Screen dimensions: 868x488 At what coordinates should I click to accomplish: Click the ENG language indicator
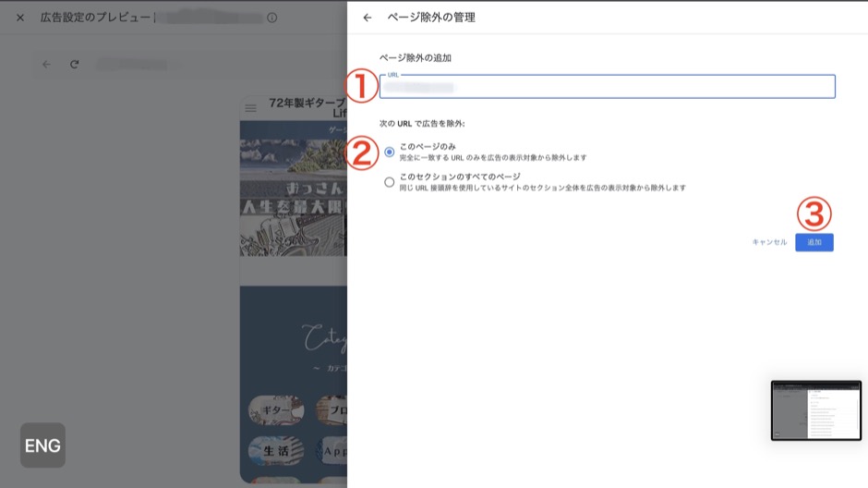[x=42, y=445]
